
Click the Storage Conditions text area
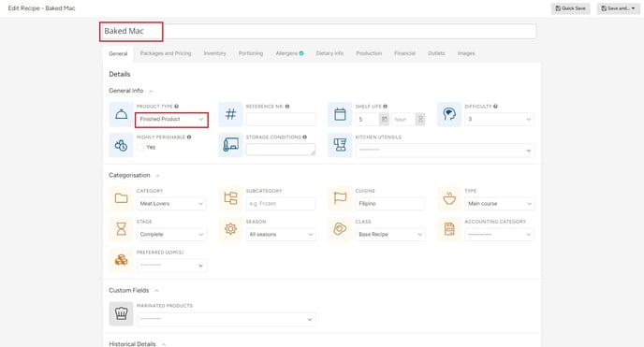pos(281,150)
